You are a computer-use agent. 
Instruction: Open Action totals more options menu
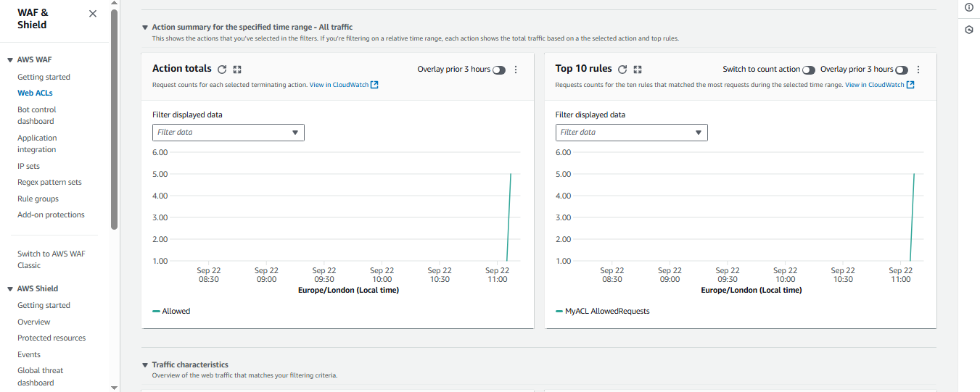(516, 70)
